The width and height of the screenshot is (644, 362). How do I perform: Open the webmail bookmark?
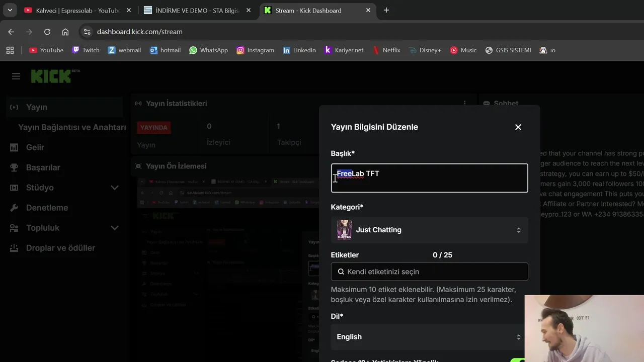click(124, 50)
